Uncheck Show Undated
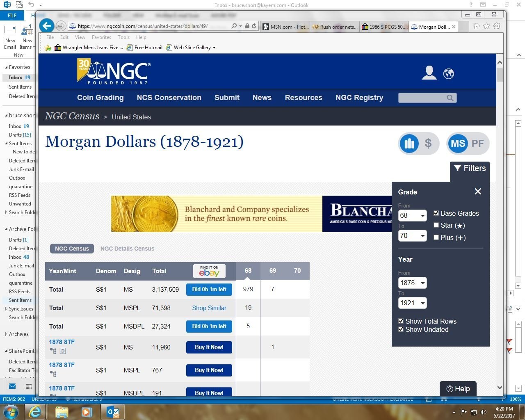Screen dimensions: 525x420 [401, 329]
